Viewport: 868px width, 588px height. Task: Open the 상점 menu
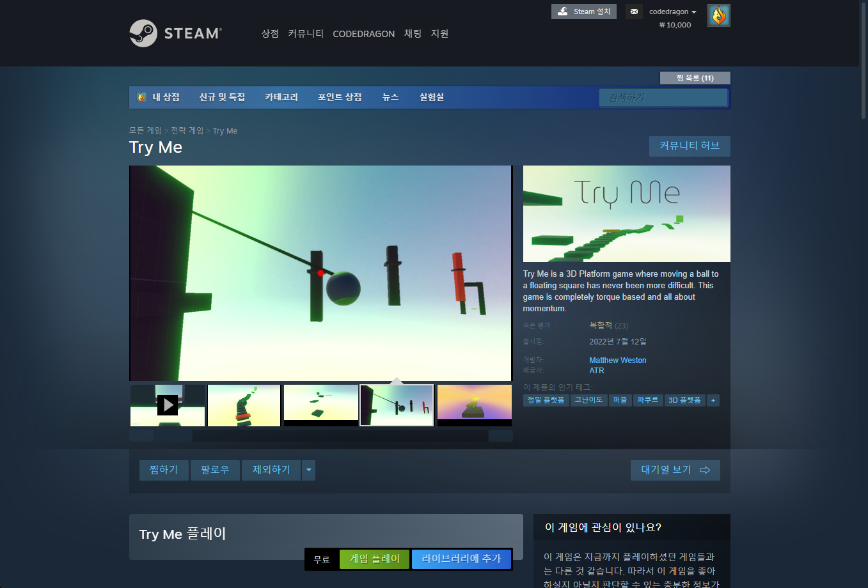click(270, 33)
